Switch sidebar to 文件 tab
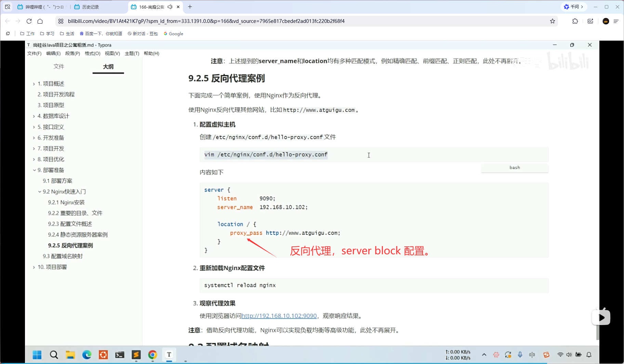Image resolution: width=624 pixels, height=364 pixels. pyautogui.click(x=59, y=67)
